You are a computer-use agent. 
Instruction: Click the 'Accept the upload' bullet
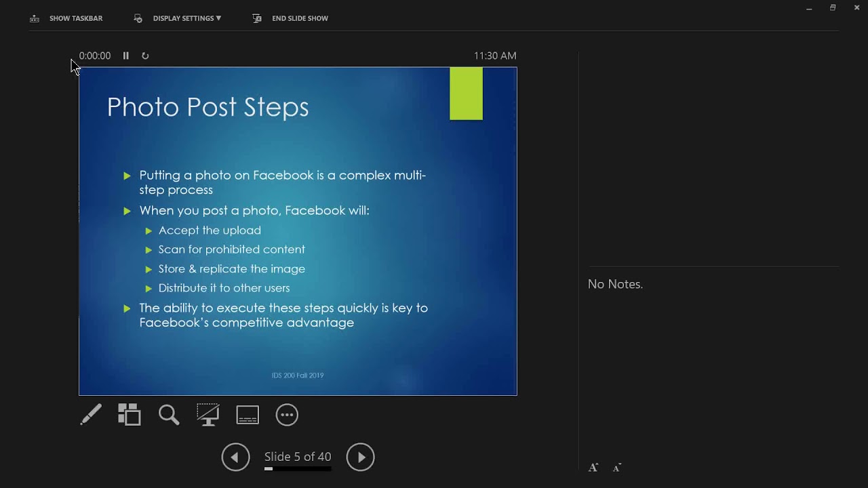210,230
